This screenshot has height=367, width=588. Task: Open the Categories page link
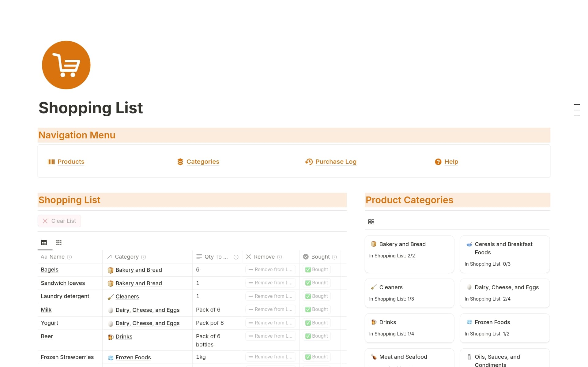click(203, 162)
